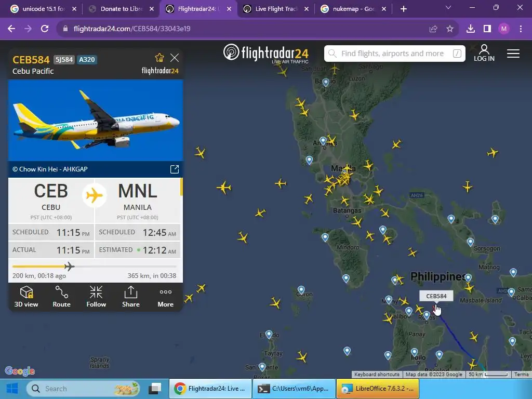Share this flight
532x399 pixels.
click(x=130, y=297)
